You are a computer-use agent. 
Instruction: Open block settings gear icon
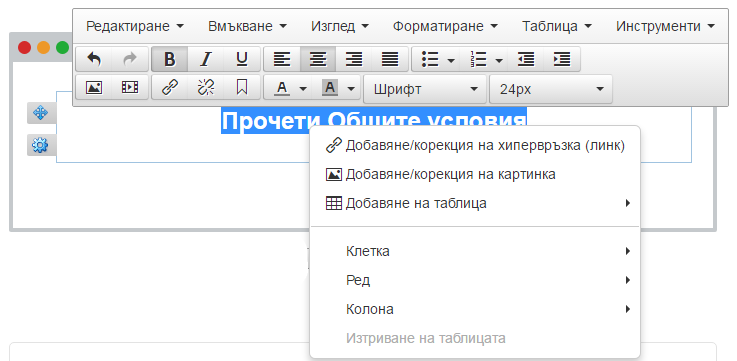point(40,146)
